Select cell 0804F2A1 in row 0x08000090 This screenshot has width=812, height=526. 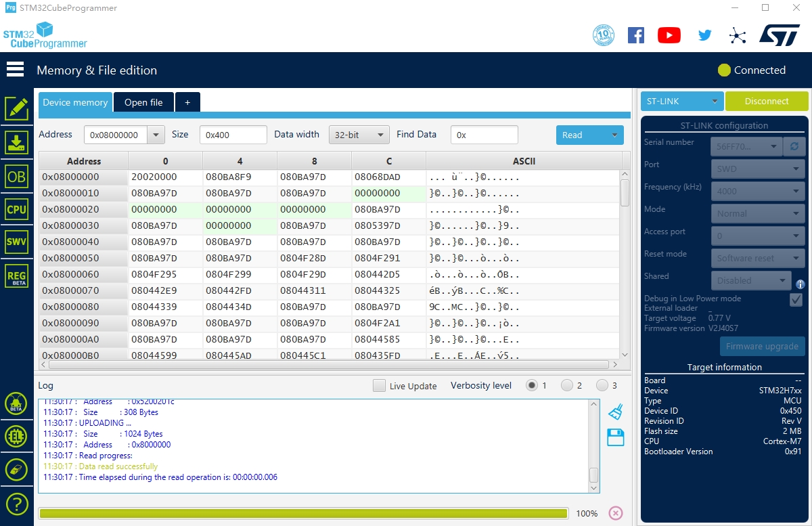click(388, 323)
